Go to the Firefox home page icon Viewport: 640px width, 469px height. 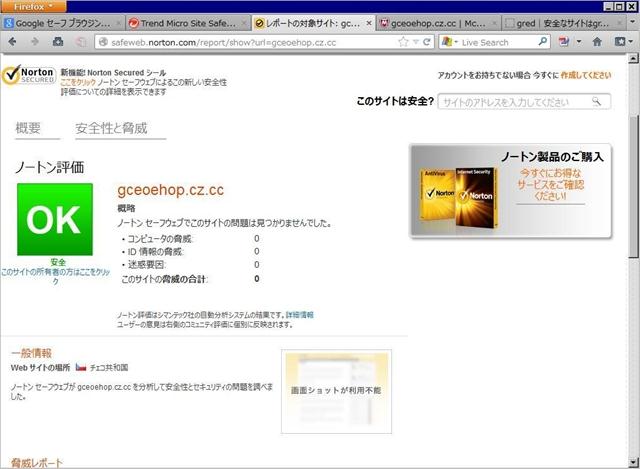click(597, 42)
